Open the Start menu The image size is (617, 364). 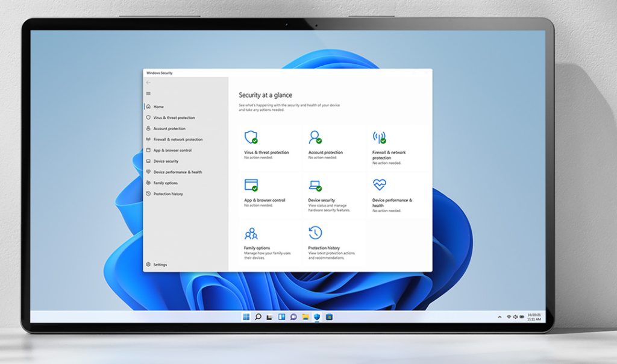246,316
